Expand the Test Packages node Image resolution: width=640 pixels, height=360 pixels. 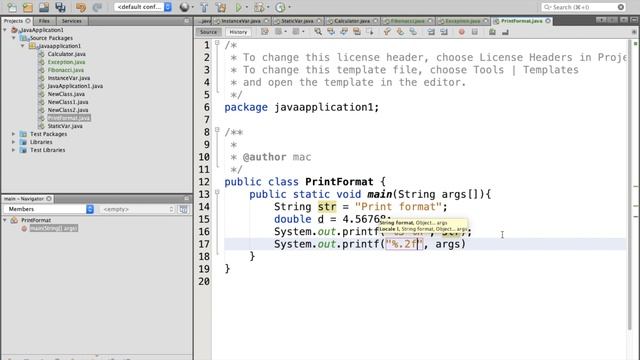pos(13,134)
